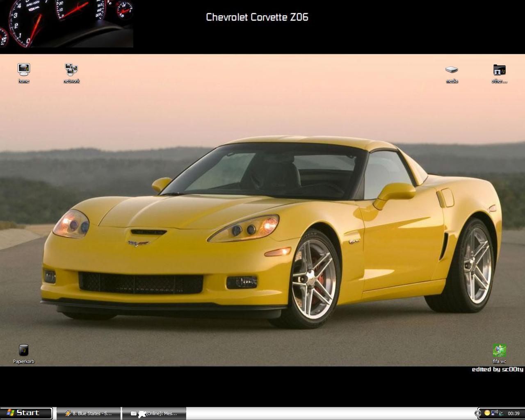The image size is (525, 420).
Task: Select the media drive desktop icon
Action: 452,73
